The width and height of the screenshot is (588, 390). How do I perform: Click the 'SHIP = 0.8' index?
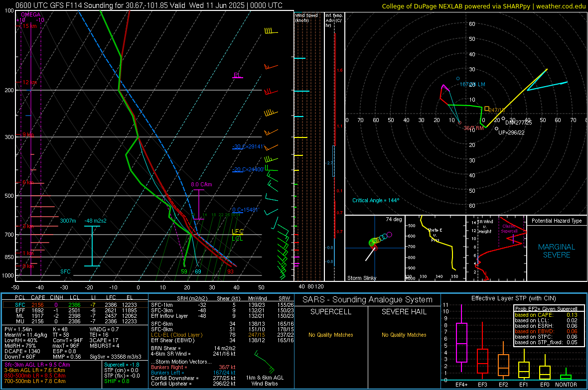pos(117,381)
